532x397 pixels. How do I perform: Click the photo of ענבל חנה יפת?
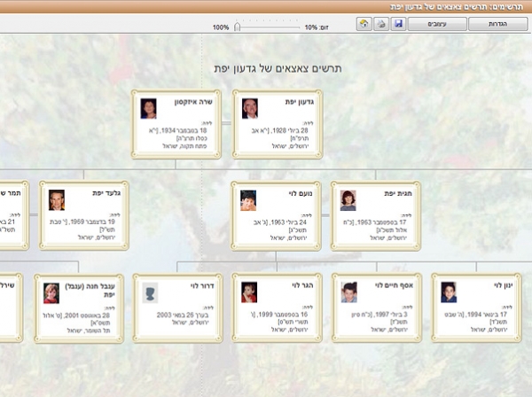coord(51,293)
